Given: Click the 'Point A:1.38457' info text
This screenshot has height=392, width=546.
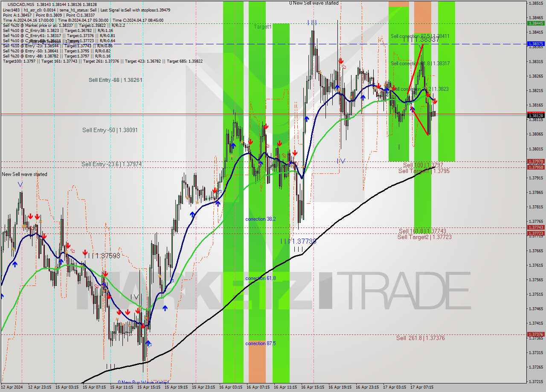Looking at the screenshot, I should point(17,15).
